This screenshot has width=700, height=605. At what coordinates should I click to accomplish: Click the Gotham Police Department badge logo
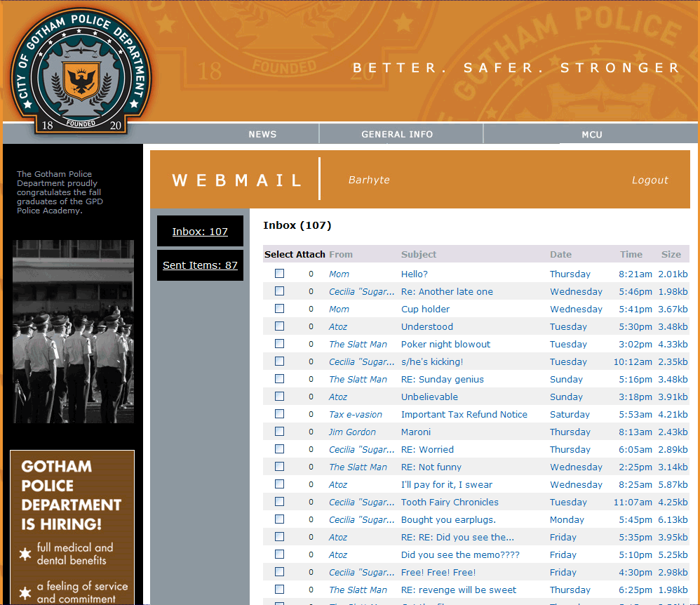coord(81,71)
